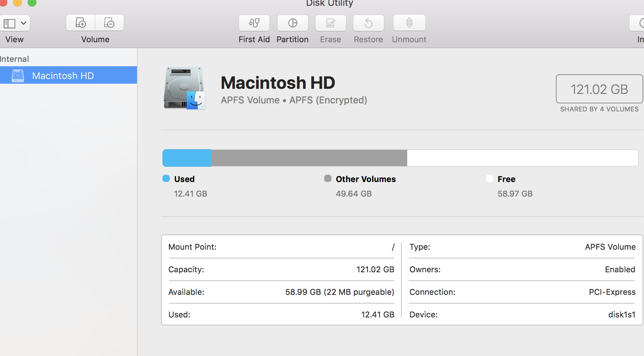
Task: Click the 121.02 GB capacity box
Action: point(599,89)
